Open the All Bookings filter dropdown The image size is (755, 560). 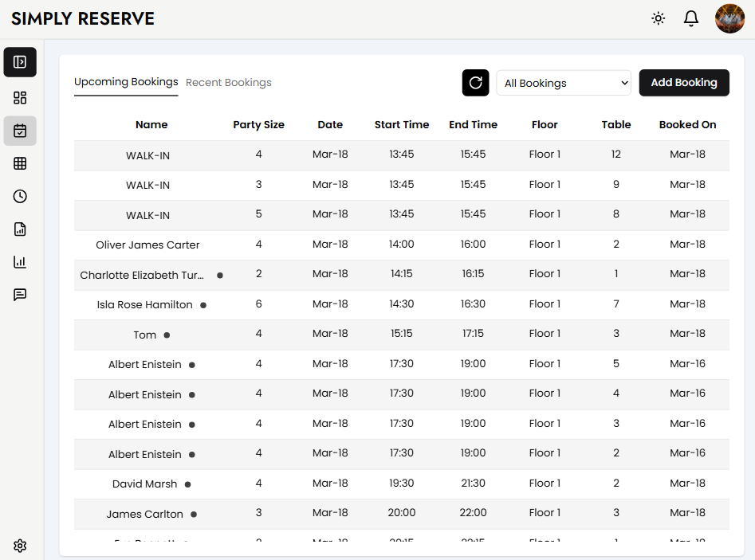564,83
